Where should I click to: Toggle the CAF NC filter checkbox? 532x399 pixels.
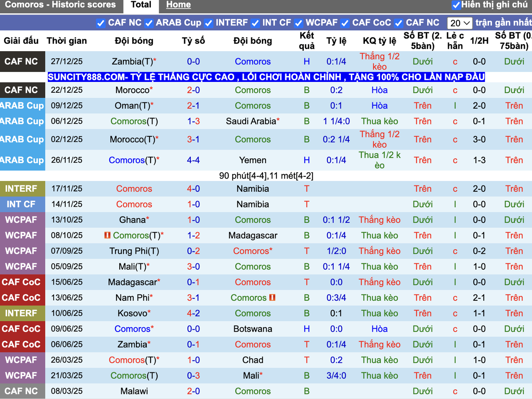101,23
